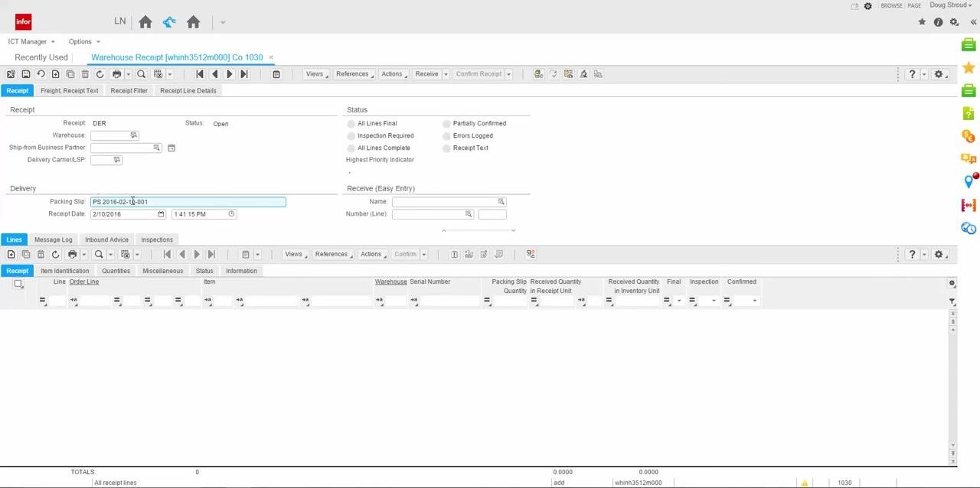
Task: Add a new line in the Lines toolbar
Action: (x=11, y=254)
